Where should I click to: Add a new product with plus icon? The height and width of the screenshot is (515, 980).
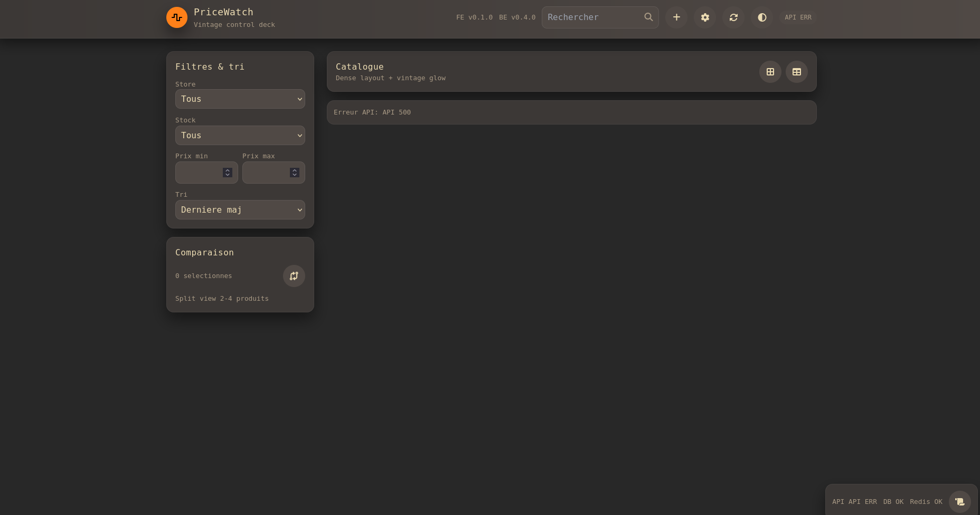pos(676,17)
